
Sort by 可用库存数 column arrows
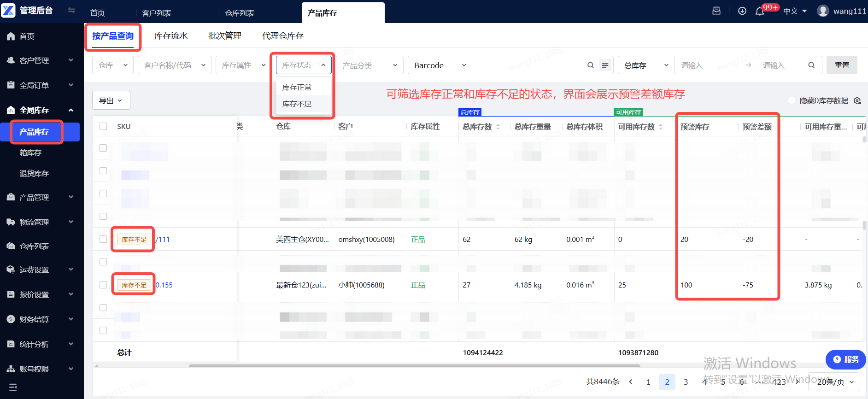(661, 127)
